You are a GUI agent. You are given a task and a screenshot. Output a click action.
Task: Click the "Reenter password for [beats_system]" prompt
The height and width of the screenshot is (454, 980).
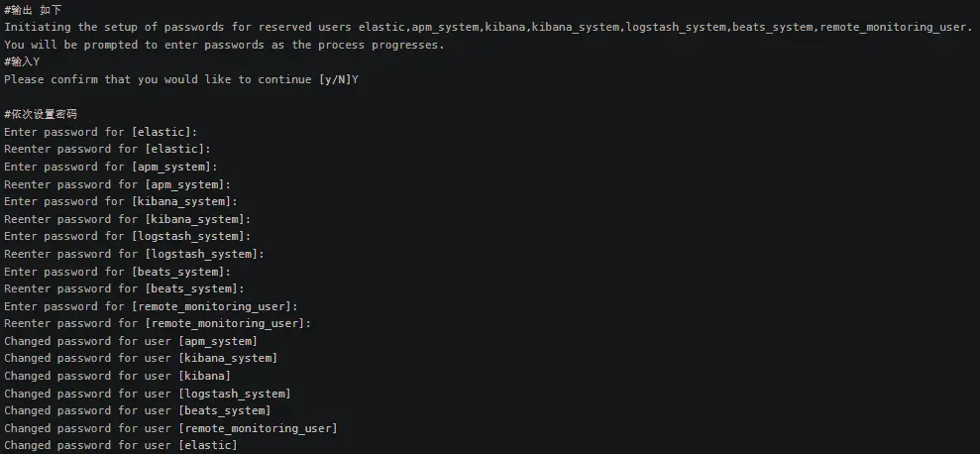coord(125,288)
